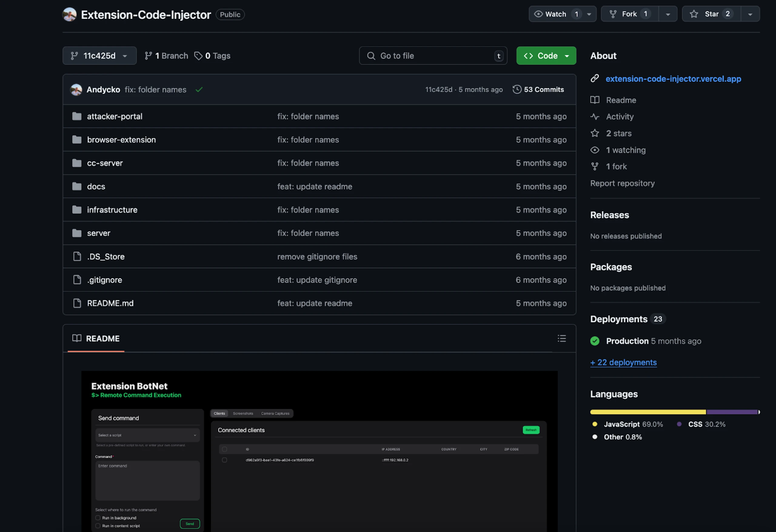The width and height of the screenshot is (776, 532).
Task: Click the file icon beside README.md
Action: (x=77, y=303)
